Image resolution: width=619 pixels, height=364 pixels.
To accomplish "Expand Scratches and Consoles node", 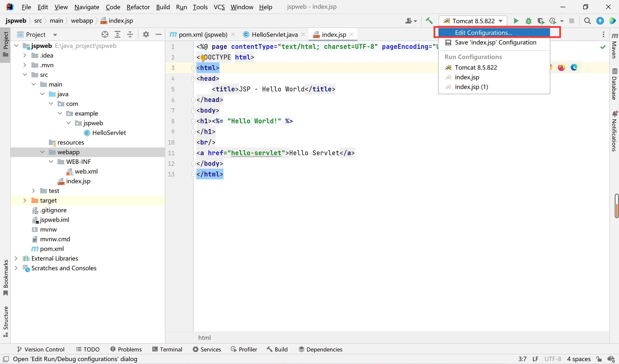I will point(16,268).
